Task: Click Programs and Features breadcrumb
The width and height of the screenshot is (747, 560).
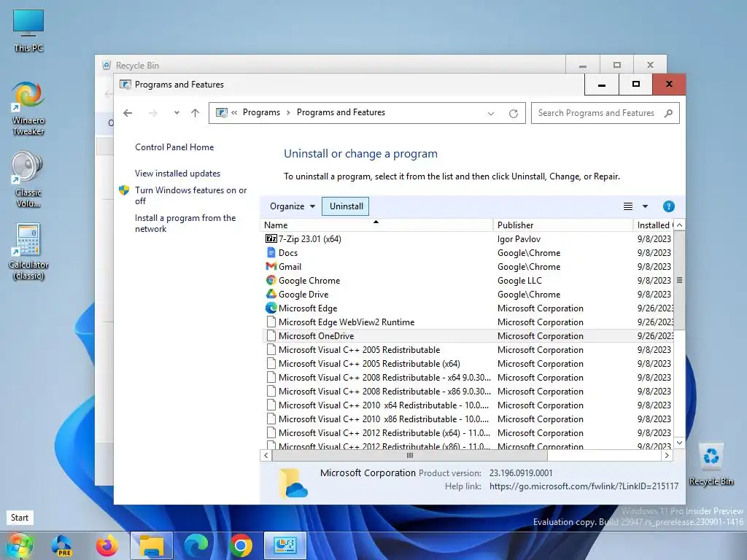Action: point(341,112)
